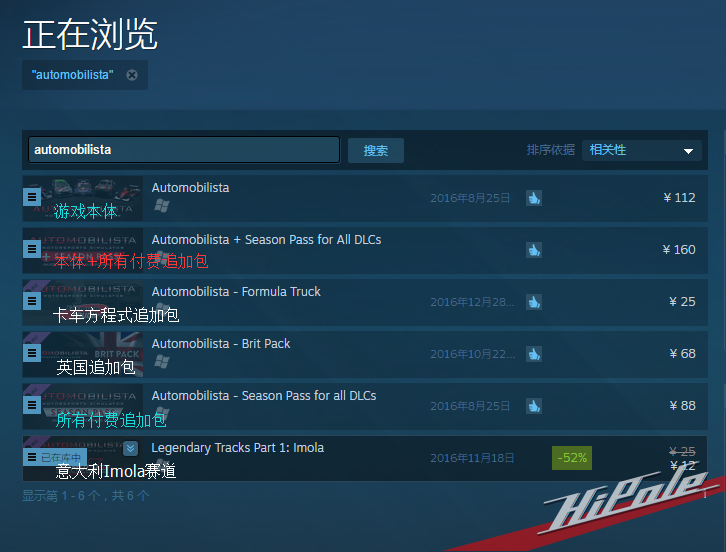Click the 已在库中 in-library badge
Screen dimensions: 726x552
click(55, 458)
